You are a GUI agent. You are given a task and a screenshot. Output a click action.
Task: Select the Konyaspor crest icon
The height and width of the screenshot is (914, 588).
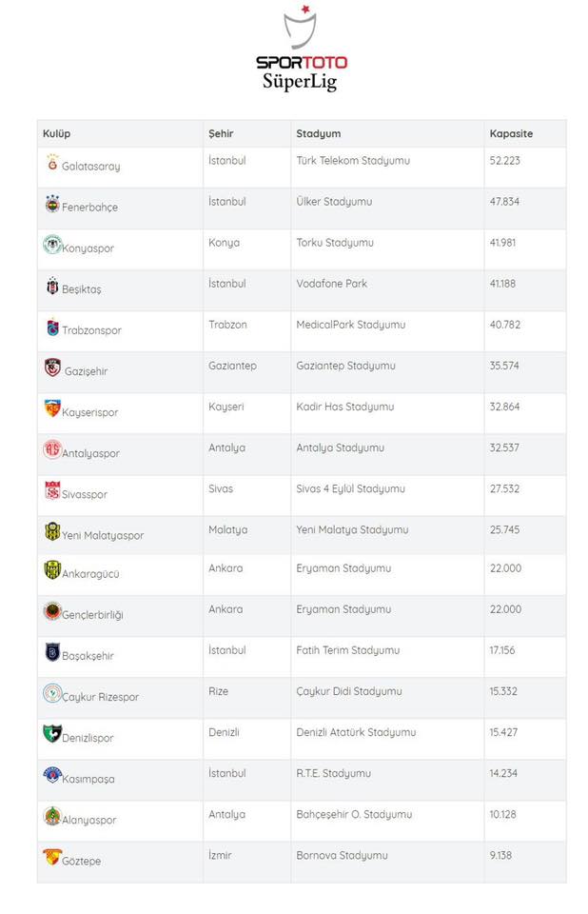point(52,244)
